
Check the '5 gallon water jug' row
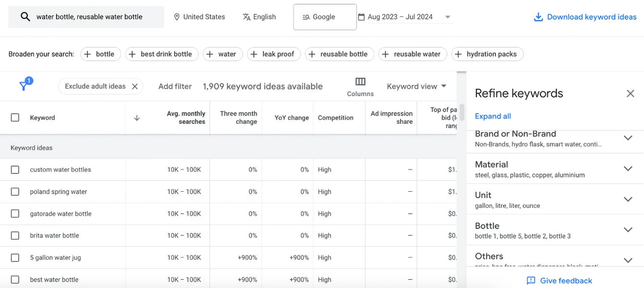15,258
